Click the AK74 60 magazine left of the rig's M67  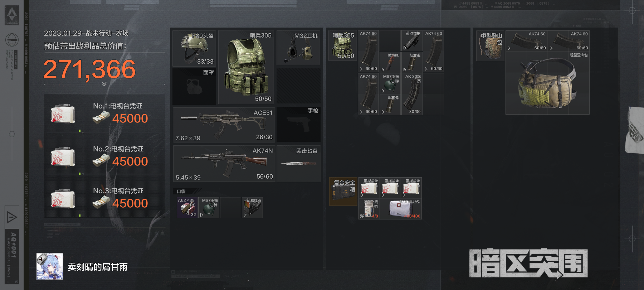click(x=369, y=94)
